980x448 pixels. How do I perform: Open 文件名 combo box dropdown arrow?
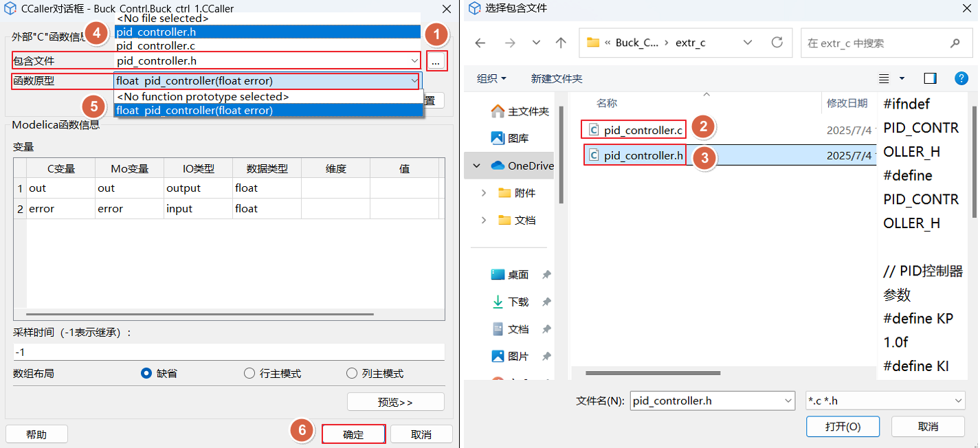coord(788,401)
